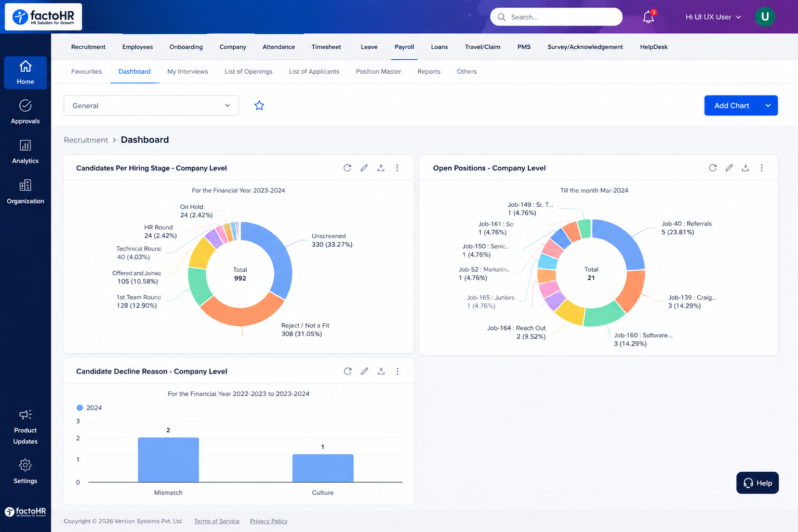Screen dimensions: 798x532
Task: Open the Leave module menu
Action: [369, 47]
